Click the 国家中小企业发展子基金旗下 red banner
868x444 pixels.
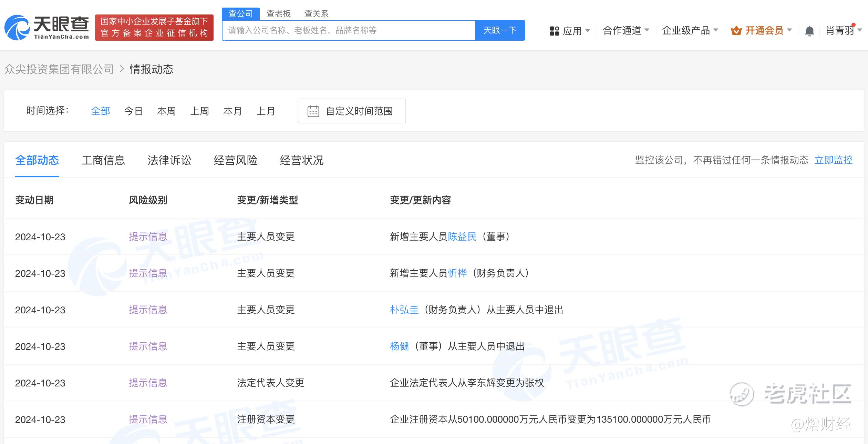pos(154,28)
